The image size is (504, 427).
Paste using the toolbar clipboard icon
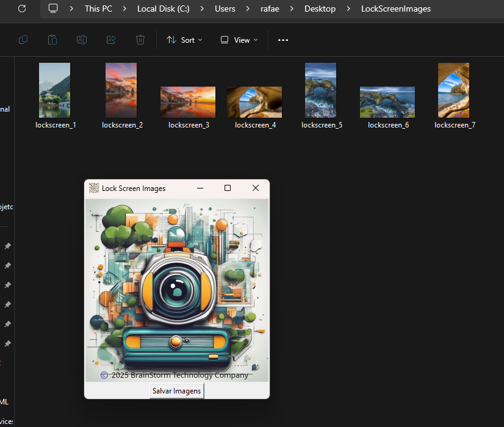52,40
